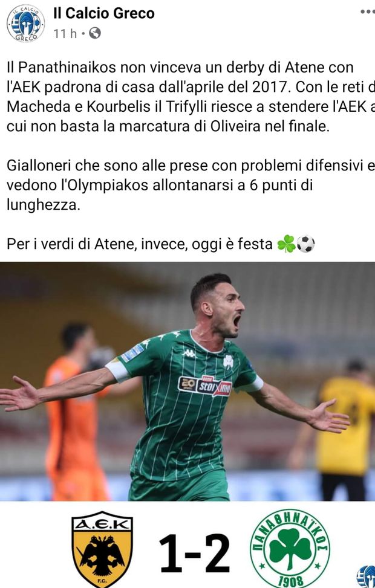Click the 1-2 final score text
375x588 pixels.
point(194,553)
